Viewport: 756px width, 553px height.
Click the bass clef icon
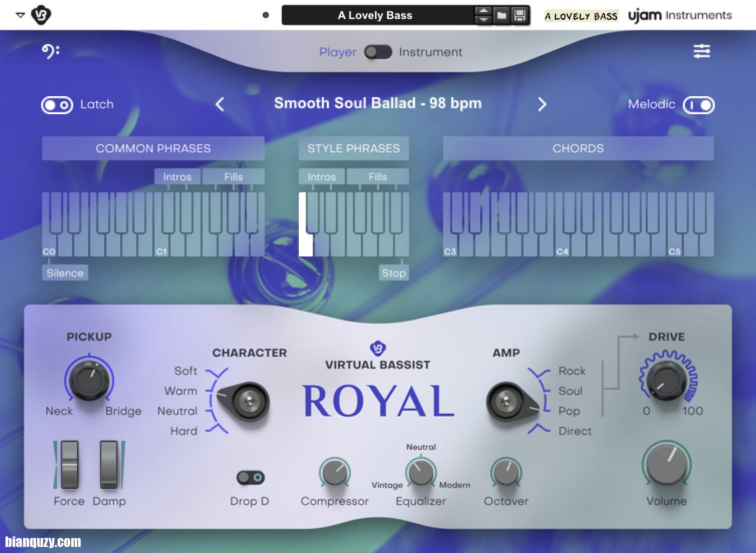pos(50,51)
